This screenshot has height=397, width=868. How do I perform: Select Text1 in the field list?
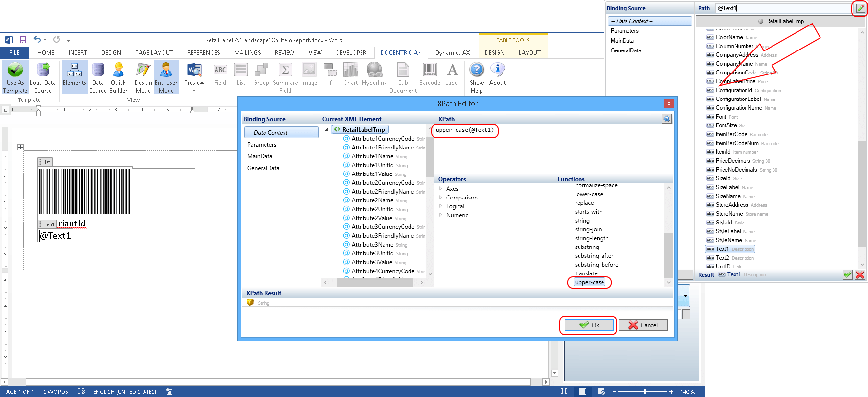(x=730, y=249)
